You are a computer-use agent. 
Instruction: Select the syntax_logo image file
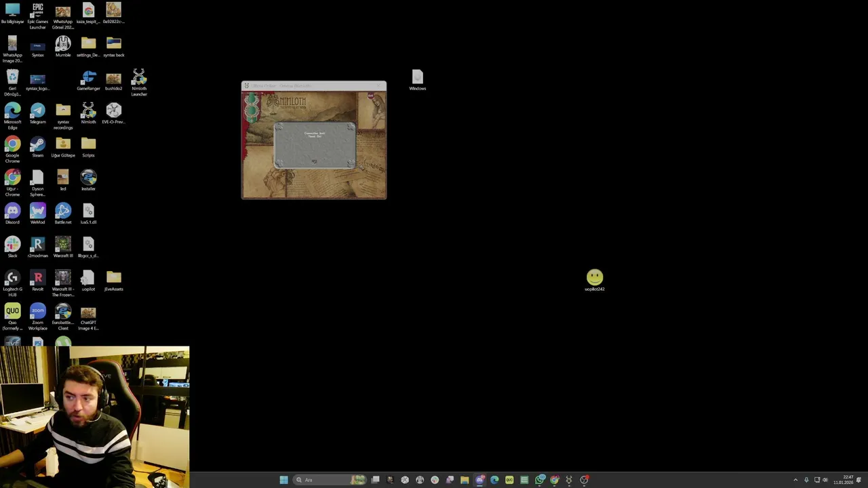click(x=37, y=81)
